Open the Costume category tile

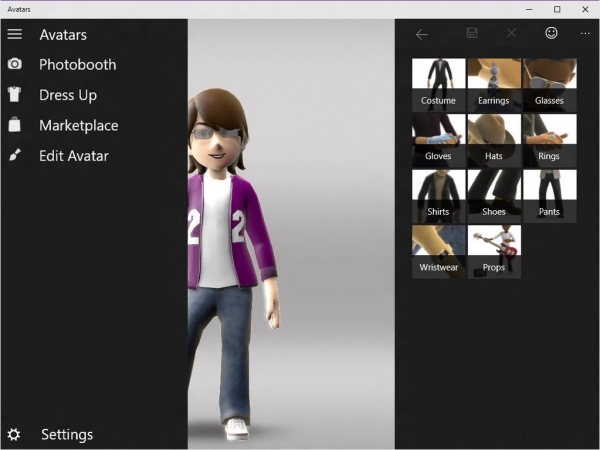[x=439, y=85]
